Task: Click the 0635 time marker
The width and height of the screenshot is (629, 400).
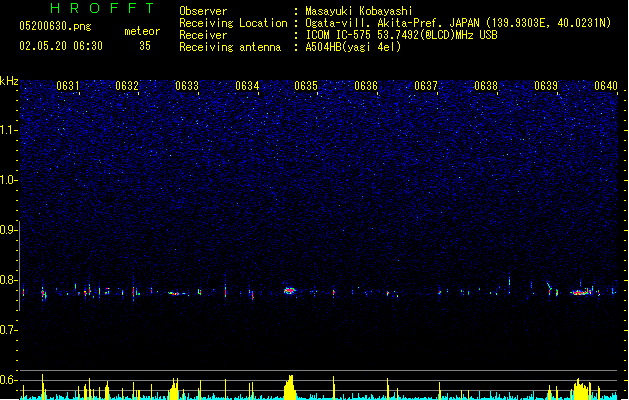Action: coord(306,86)
